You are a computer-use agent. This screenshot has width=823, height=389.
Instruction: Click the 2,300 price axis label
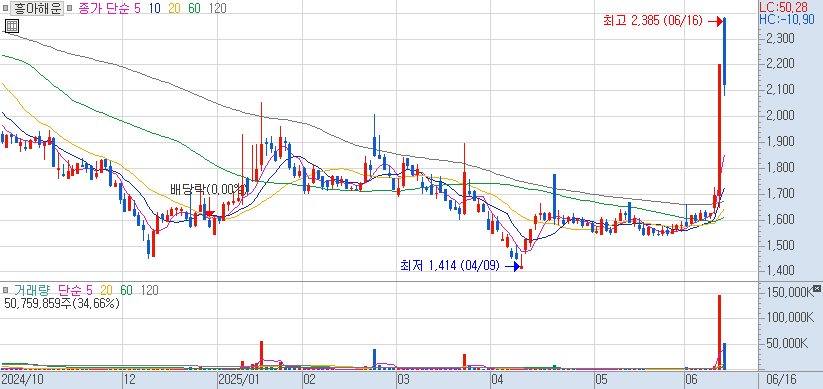point(779,38)
